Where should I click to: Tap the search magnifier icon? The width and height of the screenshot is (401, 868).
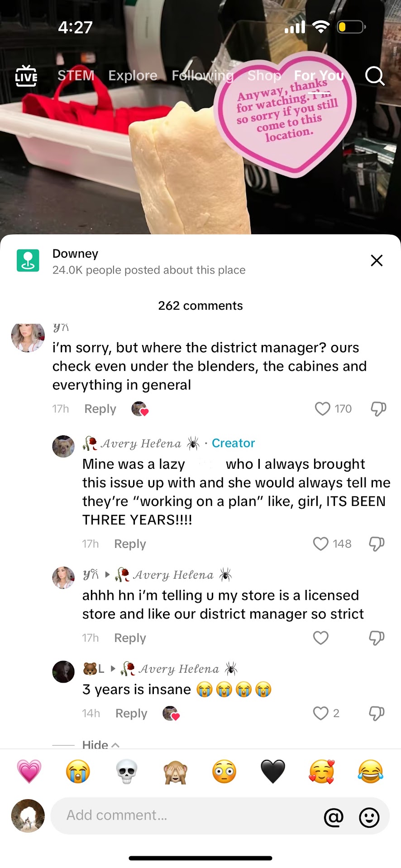pos(375,76)
